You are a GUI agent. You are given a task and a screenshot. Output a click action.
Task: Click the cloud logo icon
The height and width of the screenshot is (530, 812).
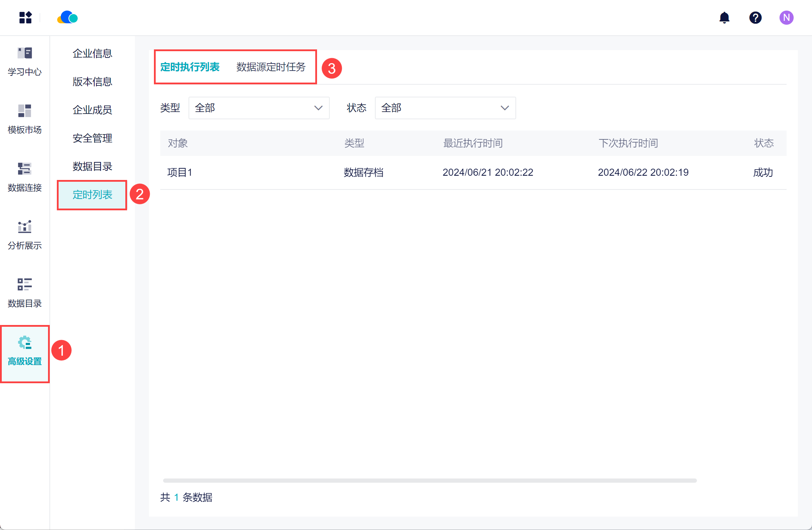67,18
